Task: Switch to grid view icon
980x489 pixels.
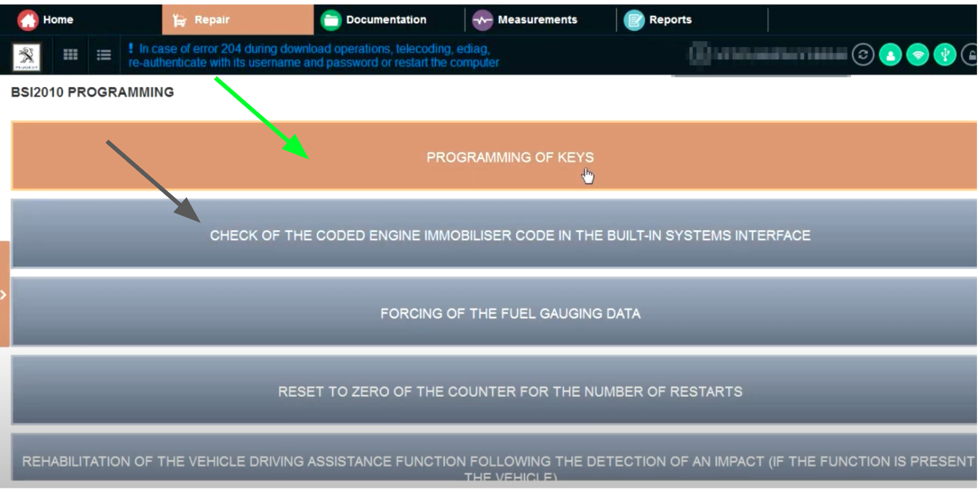Action: (x=70, y=55)
